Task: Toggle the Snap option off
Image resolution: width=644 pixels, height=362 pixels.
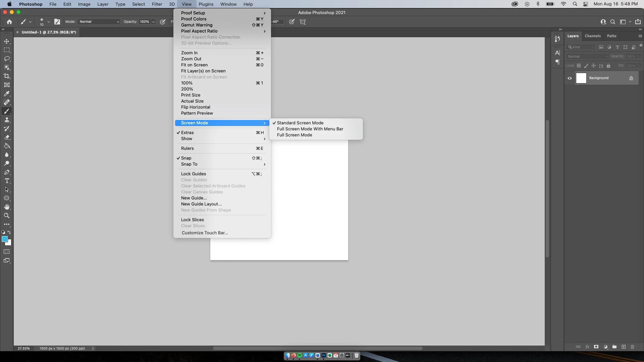Action: [186, 158]
